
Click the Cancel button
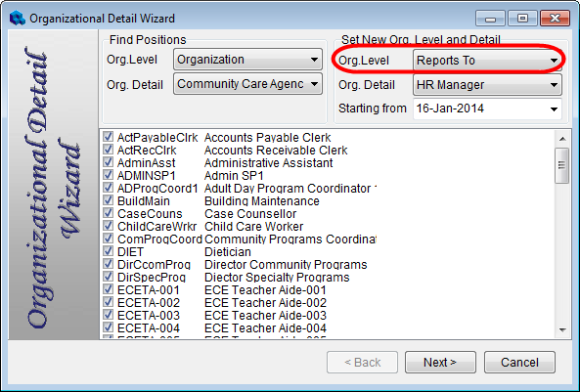(519, 362)
